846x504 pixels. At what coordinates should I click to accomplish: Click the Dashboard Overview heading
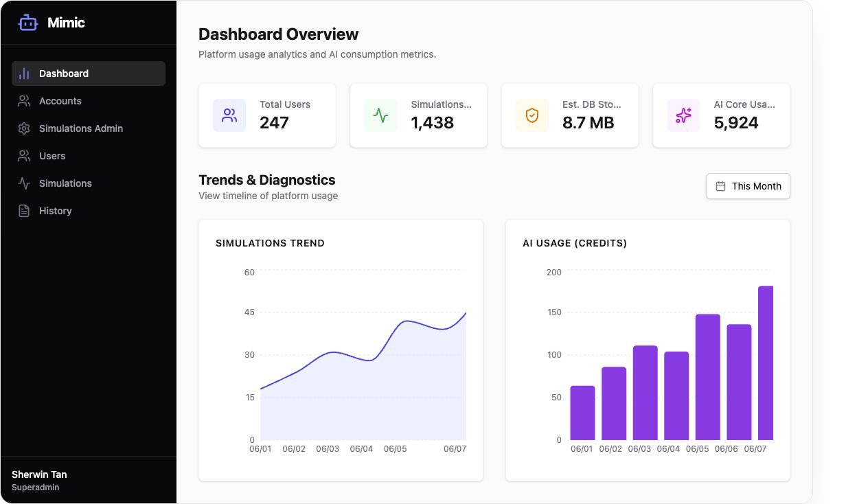pyautogui.click(x=278, y=34)
